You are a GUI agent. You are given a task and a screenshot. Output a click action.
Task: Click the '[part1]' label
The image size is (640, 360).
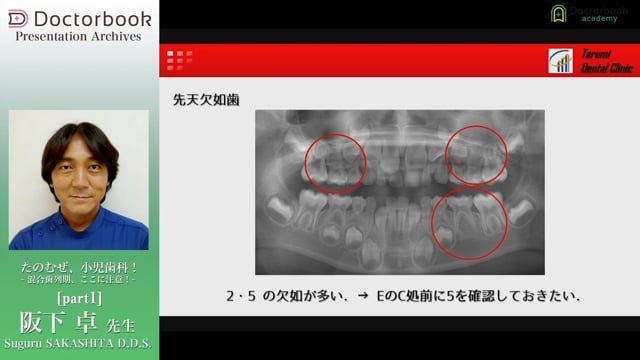pos(79,298)
